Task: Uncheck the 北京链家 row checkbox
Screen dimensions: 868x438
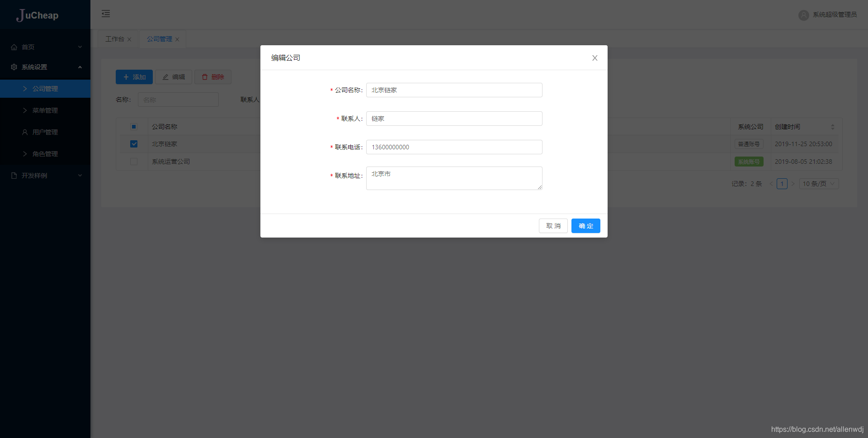Action: pos(134,144)
